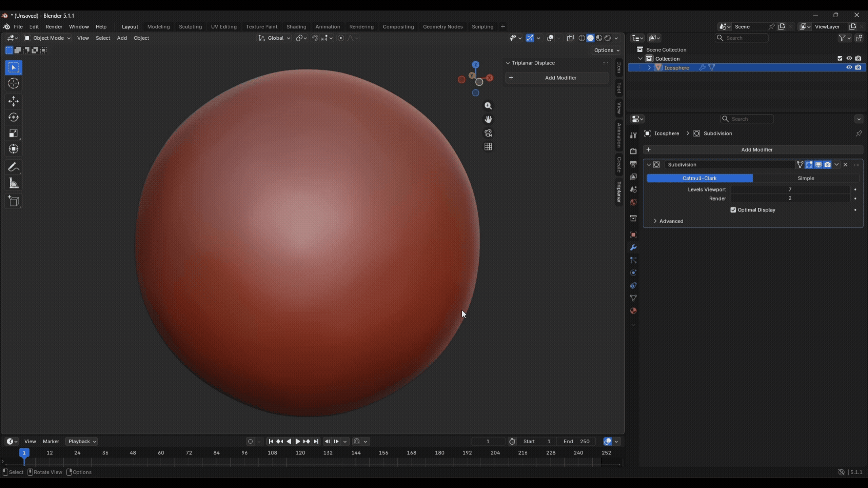Toggle camera view icon in viewport
This screenshot has height=488, width=868.
pos(488,133)
